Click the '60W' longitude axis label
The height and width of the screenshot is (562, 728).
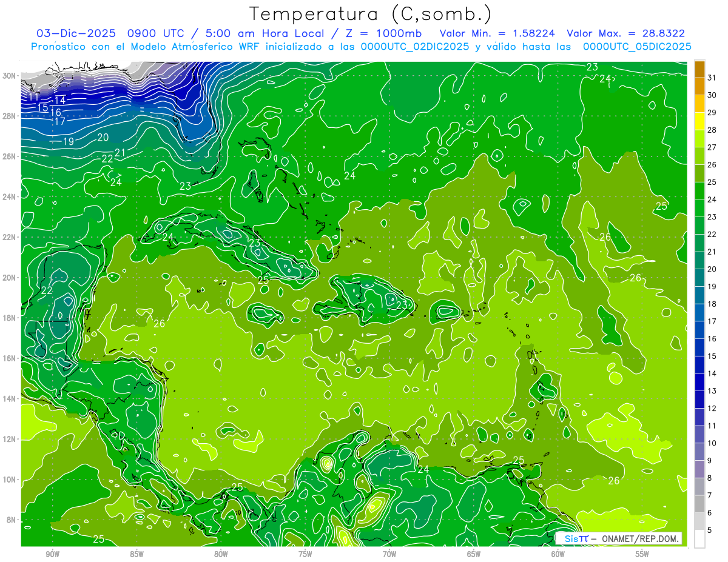point(558,554)
